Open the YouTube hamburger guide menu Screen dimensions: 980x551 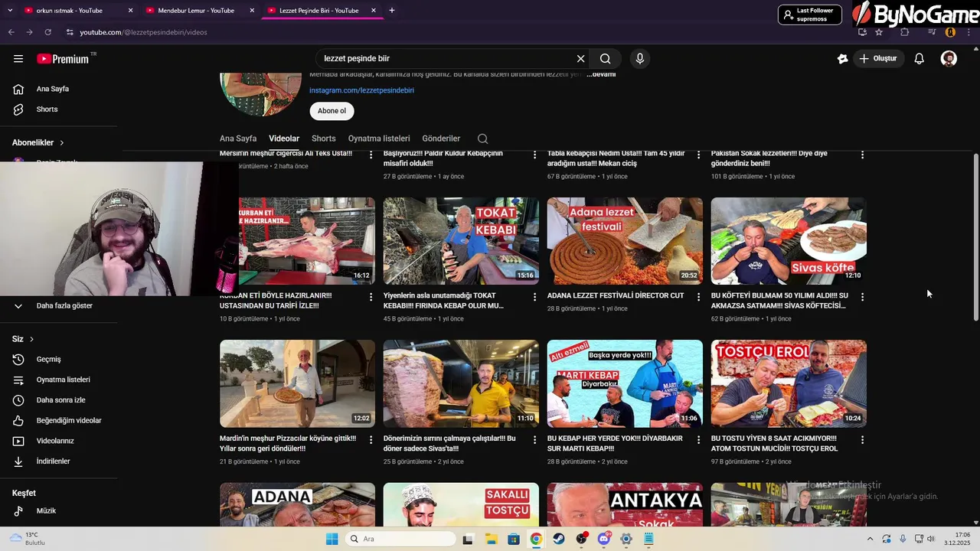click(x=18, y=59)
